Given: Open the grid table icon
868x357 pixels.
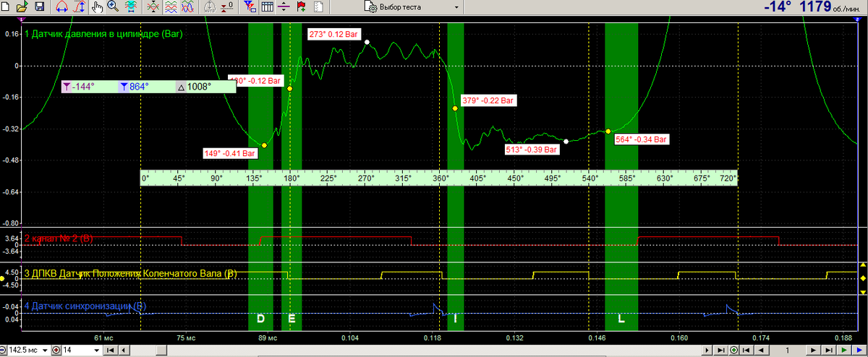Looking at the screenshot, I should (267, 7).
